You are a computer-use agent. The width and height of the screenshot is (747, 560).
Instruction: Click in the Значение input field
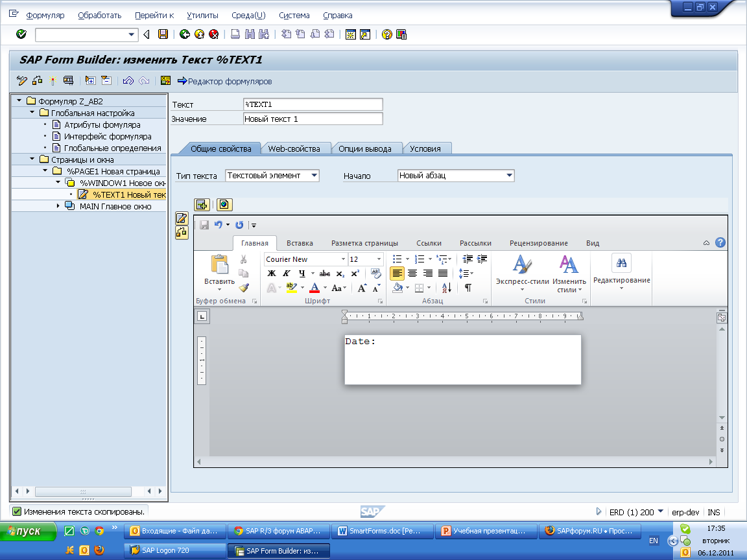pyautogui.click(x=313, y=119)
